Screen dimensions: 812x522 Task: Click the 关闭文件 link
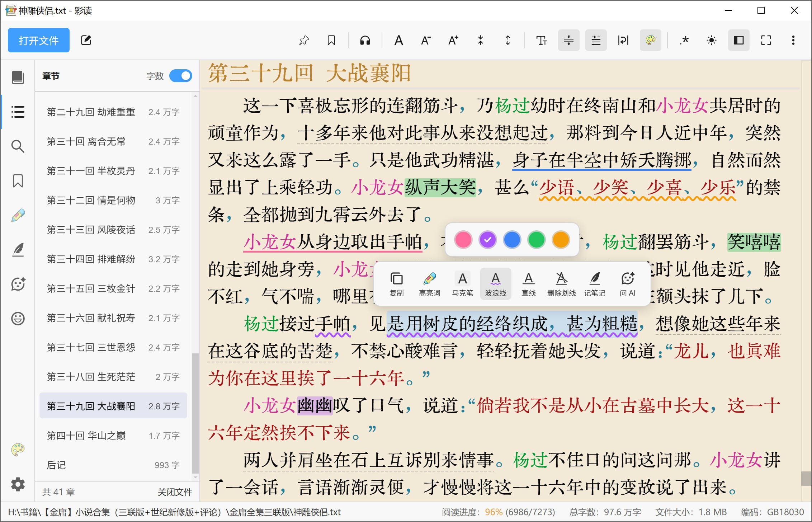click(x=175, y=492)
